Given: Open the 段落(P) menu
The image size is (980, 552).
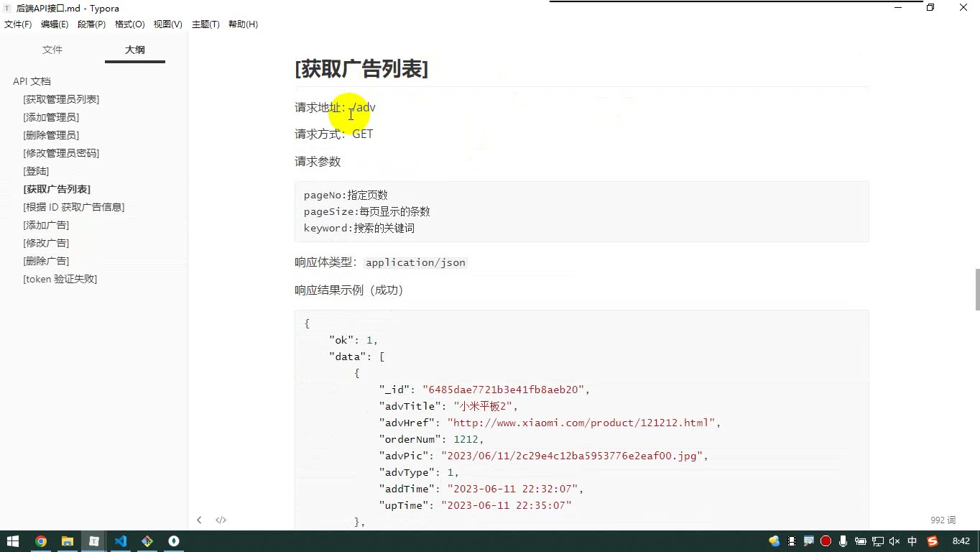Looking at the screenshot, I should pyautogui.click(x=91, y=24).
